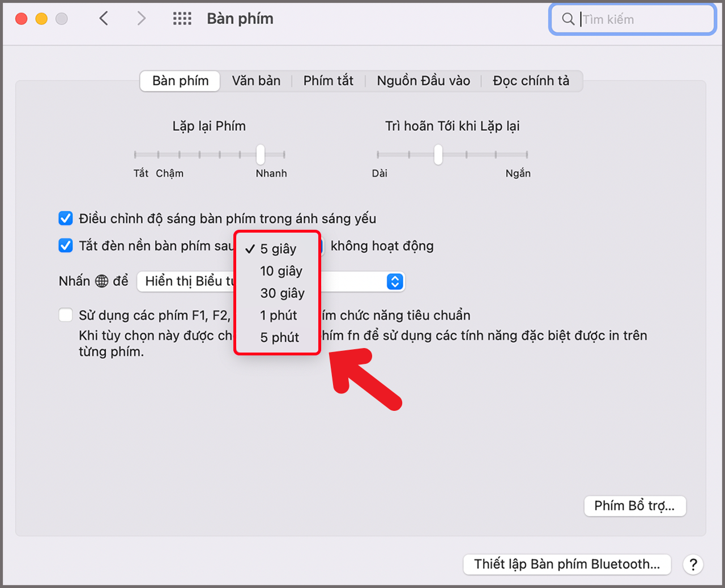Click the magnifier icon in search field
Screen dimensions: 725x588
[568, 19]
